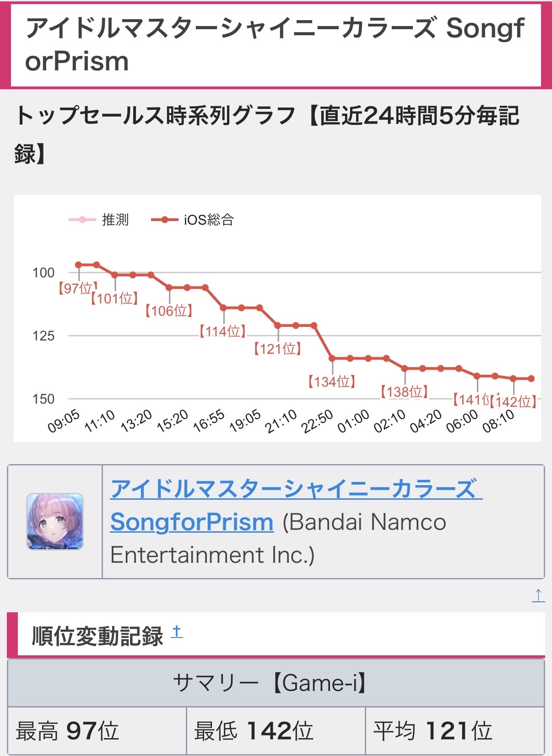
Task: Click the 【101位】 data label
Action: point(114,299)
